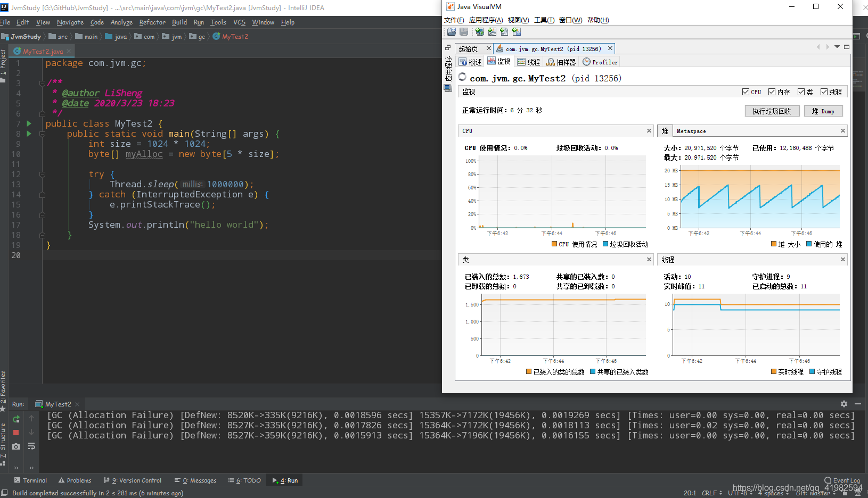
Task: Click the camera dump threads icon
Action: [x=16, y=446]
